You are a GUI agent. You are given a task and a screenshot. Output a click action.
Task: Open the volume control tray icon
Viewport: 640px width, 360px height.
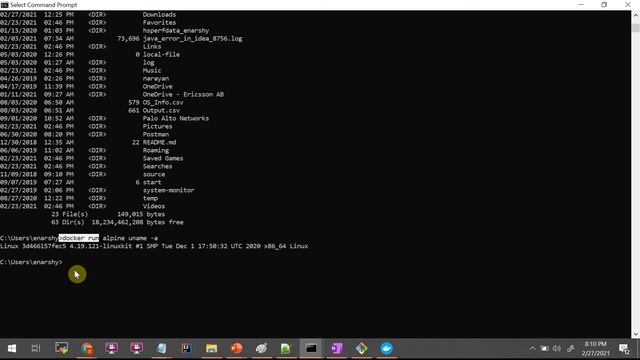557,348
